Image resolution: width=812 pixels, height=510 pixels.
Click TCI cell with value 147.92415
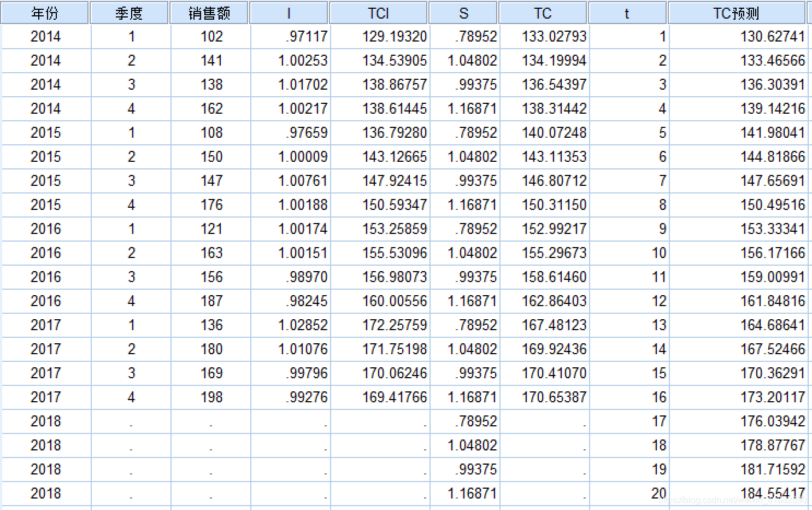tap(380, 181)
